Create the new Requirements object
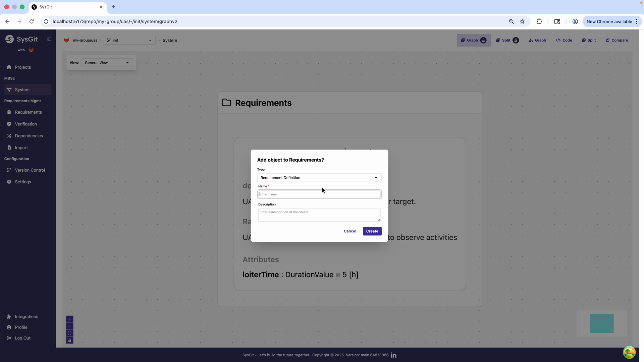 pyautogui.click(x=372, y=231)
